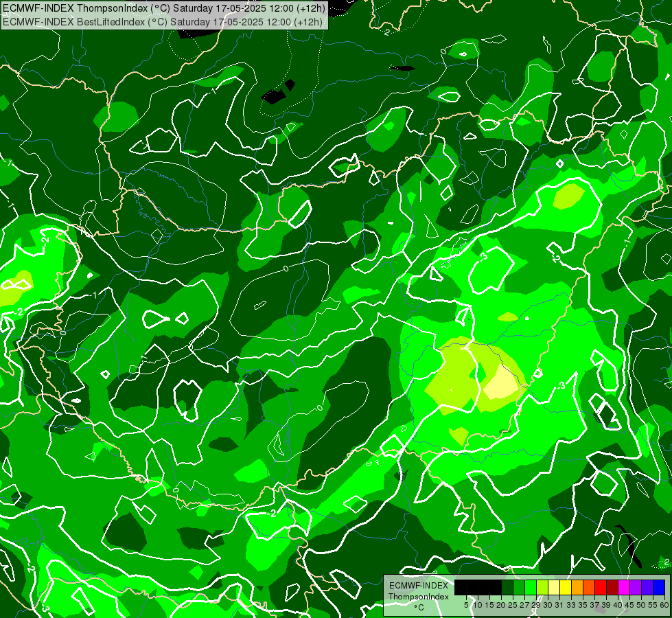The image size is (672, 618).
Task: Click legend tick label 39
Action: point(607,605)
